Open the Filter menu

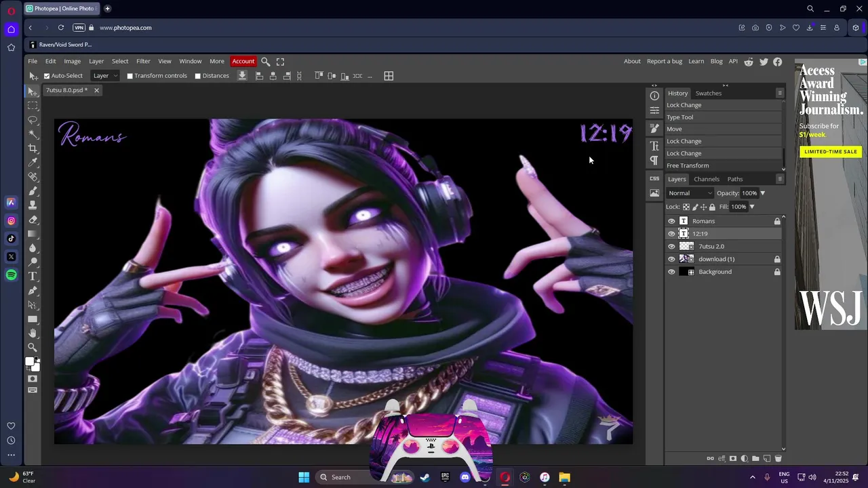[x=143, y=62]
